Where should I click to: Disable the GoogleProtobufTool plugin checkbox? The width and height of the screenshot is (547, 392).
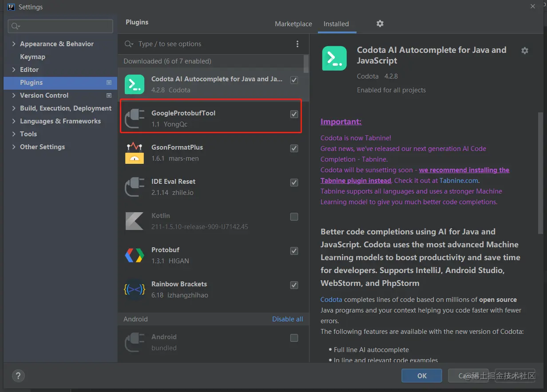[294, 114]
